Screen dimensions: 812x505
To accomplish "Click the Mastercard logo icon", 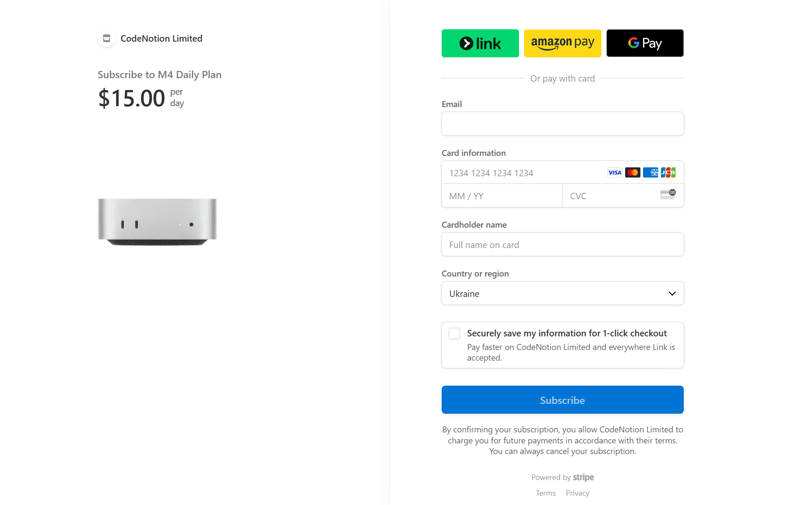I will [632, 172].
